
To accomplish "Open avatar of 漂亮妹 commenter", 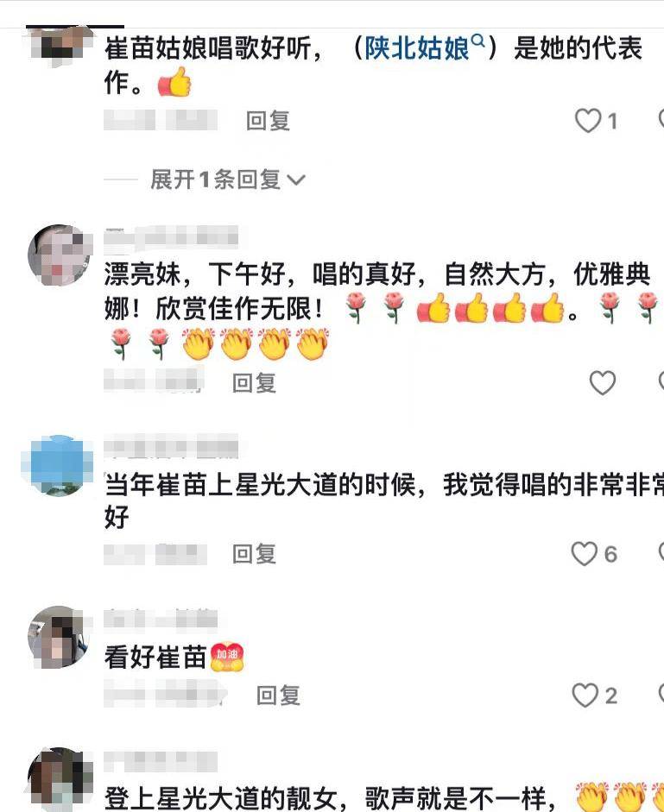I will point(58,255).
